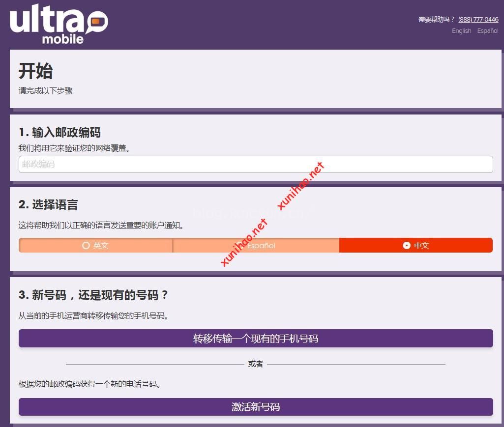Click the radio circle next to 英文
Image resolution: width=504 pixels, height=427 pixels.
[x=86, y=246]
